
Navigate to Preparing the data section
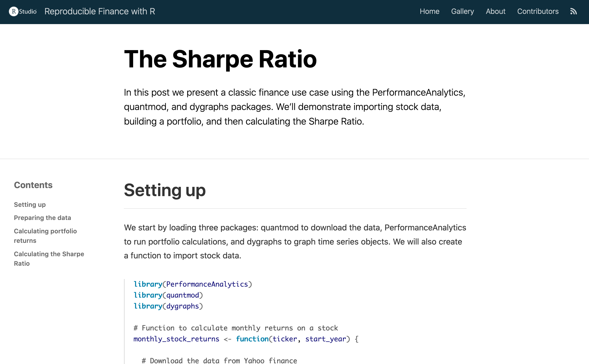42,218
